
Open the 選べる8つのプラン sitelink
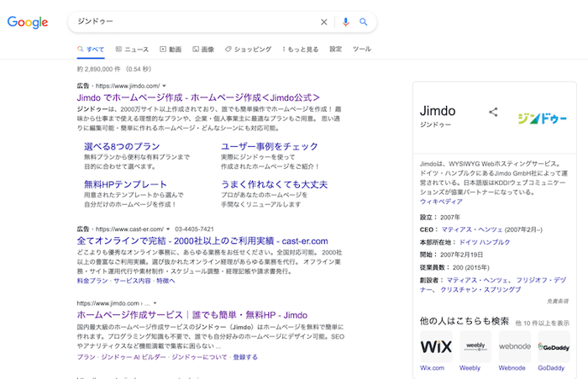122,146
